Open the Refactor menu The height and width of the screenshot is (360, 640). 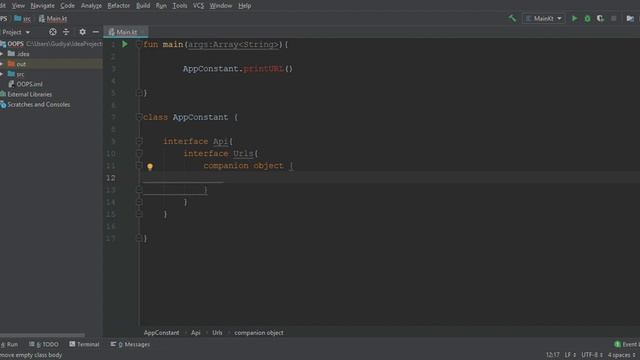(119, 6)
